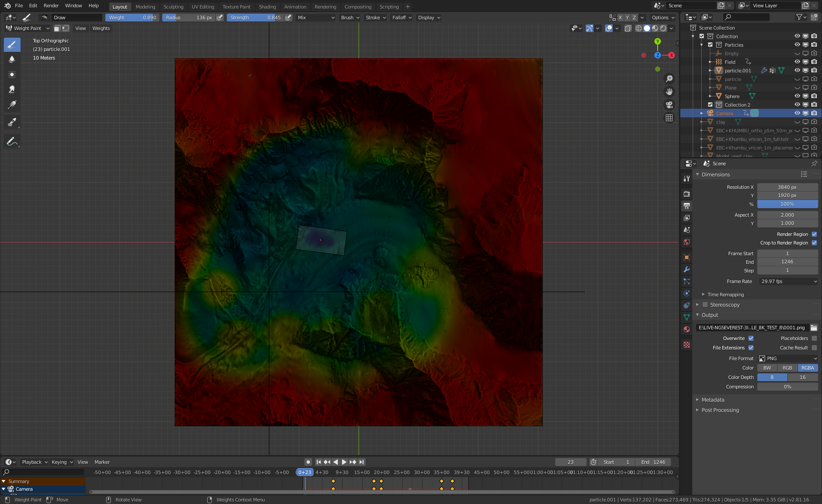This screenshot has height=504, width=822.
Task: Select the Gradient weight tool
Action: (12, 104)
